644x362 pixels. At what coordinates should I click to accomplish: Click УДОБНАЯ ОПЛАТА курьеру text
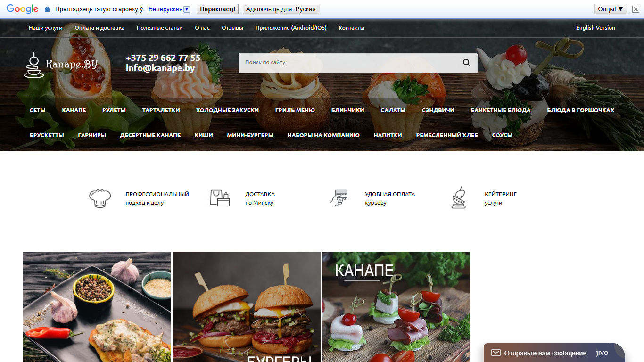(x=390, y=198)
